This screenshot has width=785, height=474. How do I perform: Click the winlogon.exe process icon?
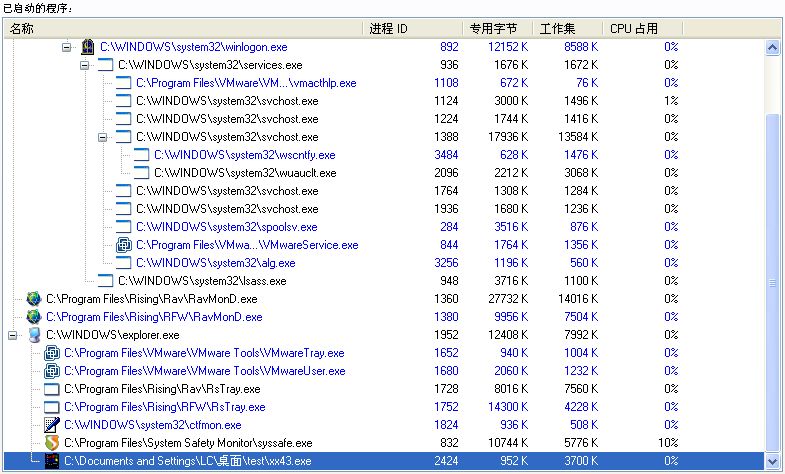click(x=88, y=47)
